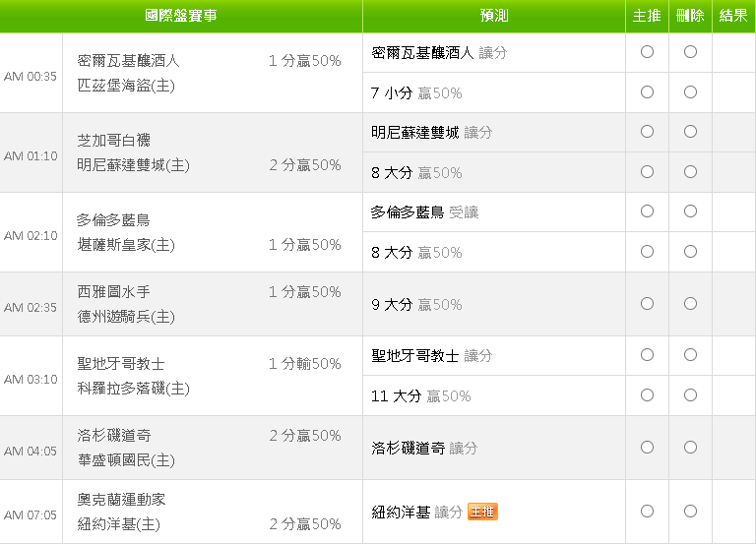Click the 預測 column header
Screen dimensions: 756x544
tap(494, 16)
